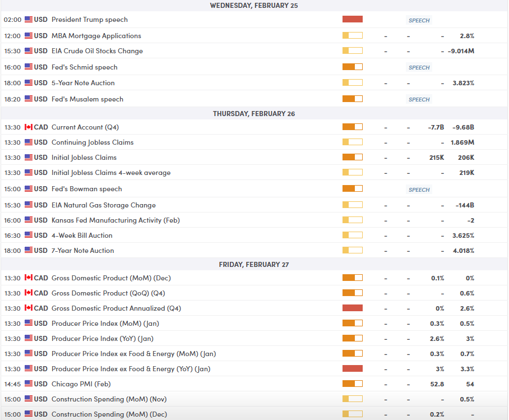Click Canada flag icon on Current Account (Q4) row
509x420 pixels.
click(29, 127)
